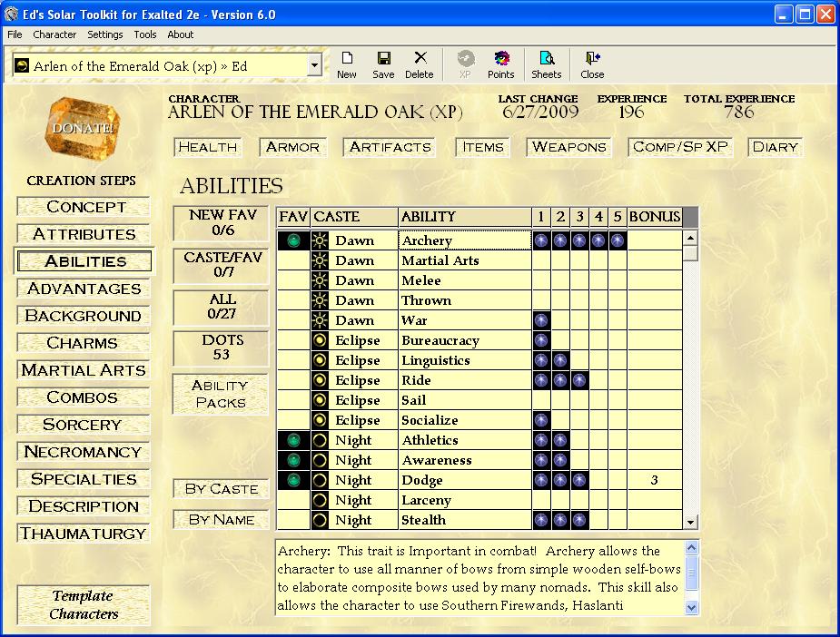Select the Socialize ability name
The height and width of the screenshot is (637, 840).
point(465,420)
